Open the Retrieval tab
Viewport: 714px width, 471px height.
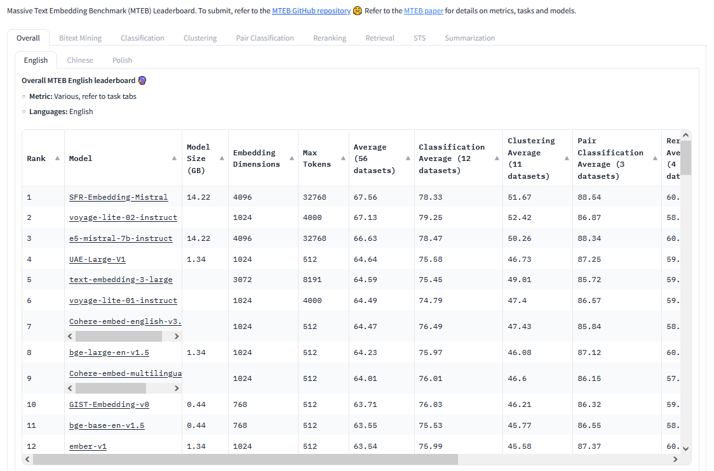point(379,38)
